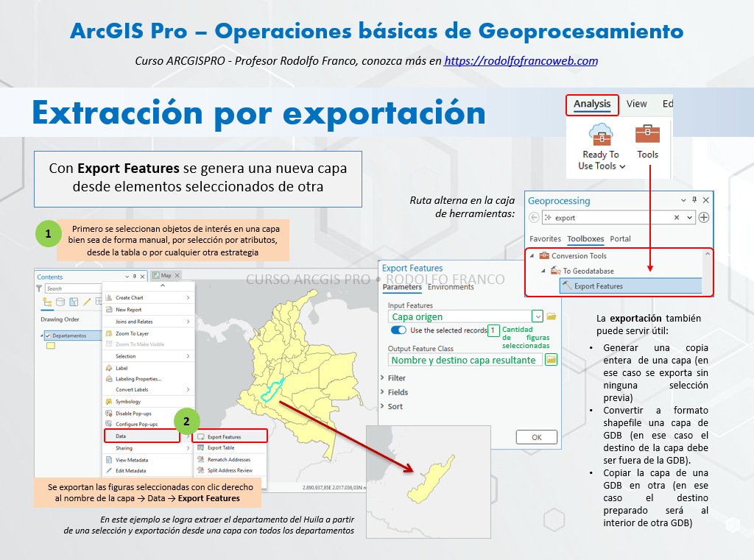This screenshot has width=754, height=560.
Task: Open the rodolfofrancoweb.com hyperlink
Action: point(521,61)
